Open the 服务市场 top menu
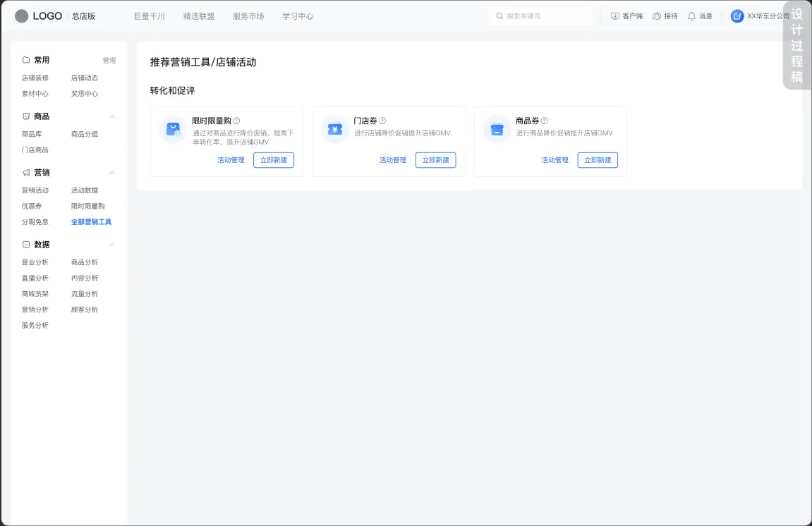The image size is (812, 526). [248, 16]
